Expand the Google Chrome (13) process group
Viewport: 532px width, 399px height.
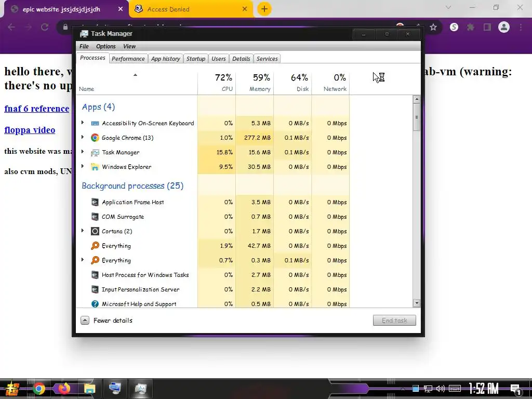83,137
